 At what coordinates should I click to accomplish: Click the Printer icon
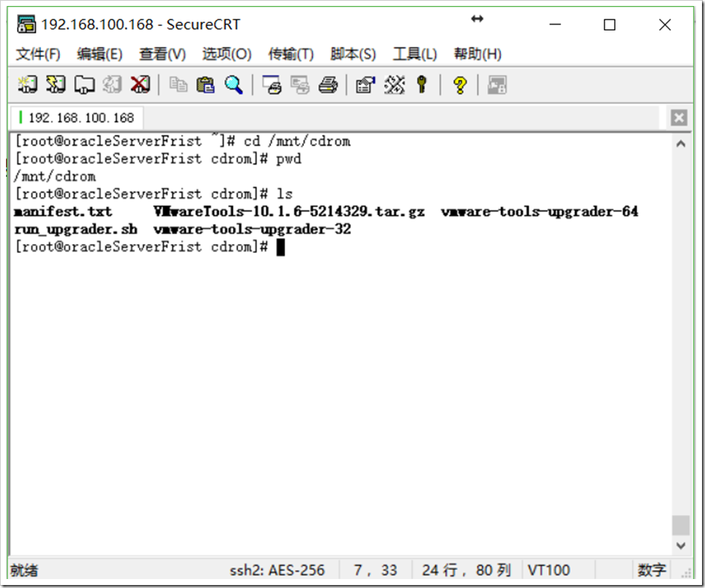tap(328, 84)
